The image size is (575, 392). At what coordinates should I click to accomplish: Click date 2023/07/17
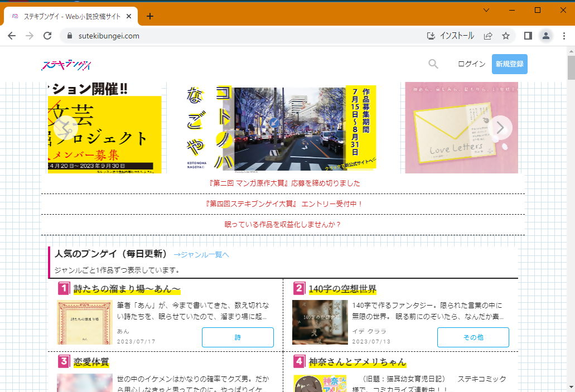pyautogui.click(x=136, y=341)
